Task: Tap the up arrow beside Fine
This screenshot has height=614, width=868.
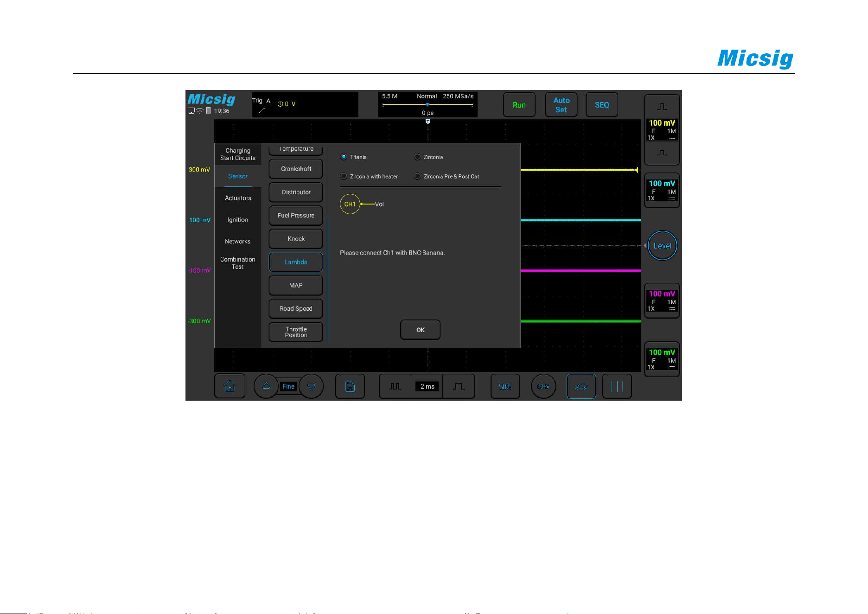Action: click(266, 386)
